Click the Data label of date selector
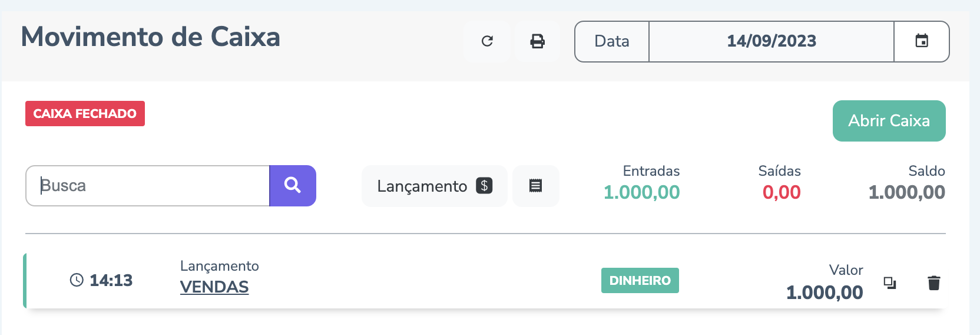Screen dimensions: 980x335 pos(612,41)
